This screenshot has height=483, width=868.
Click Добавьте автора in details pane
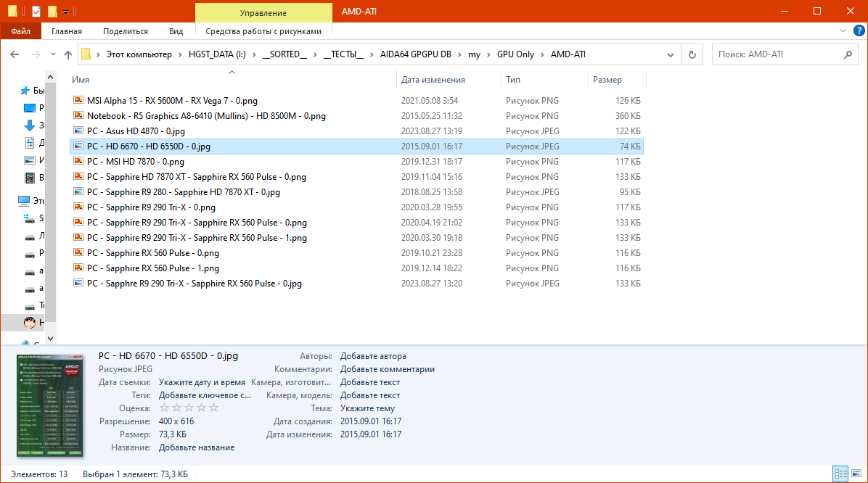click(x=373, y=356)
